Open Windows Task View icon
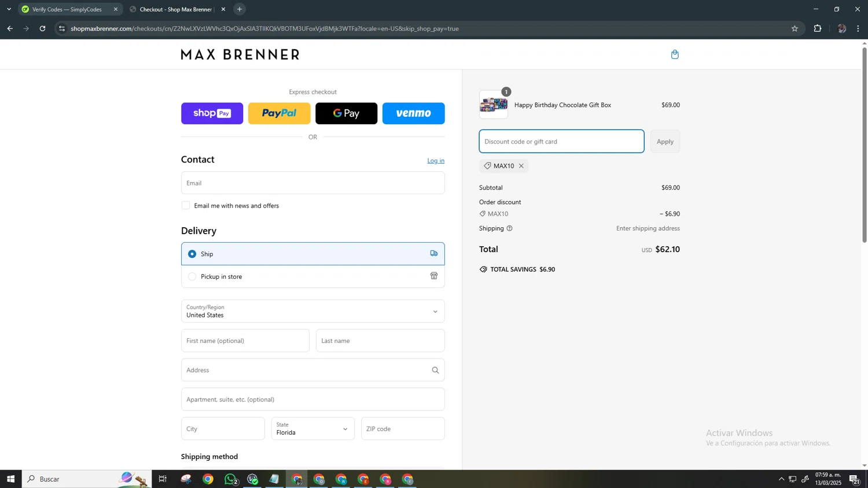Image resolution: width=868 pixels, height=488 pixels. (x=163, y=479)
